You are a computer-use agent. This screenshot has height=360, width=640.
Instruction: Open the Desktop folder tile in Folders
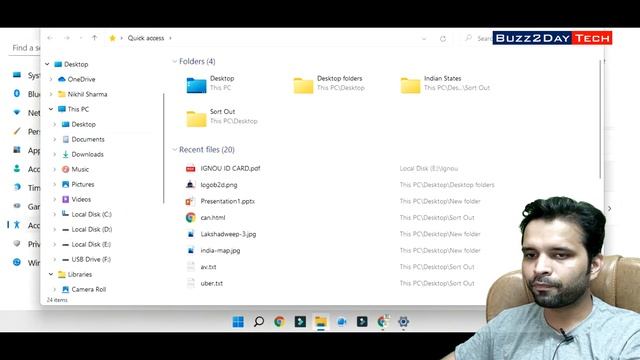click(211, 84)
